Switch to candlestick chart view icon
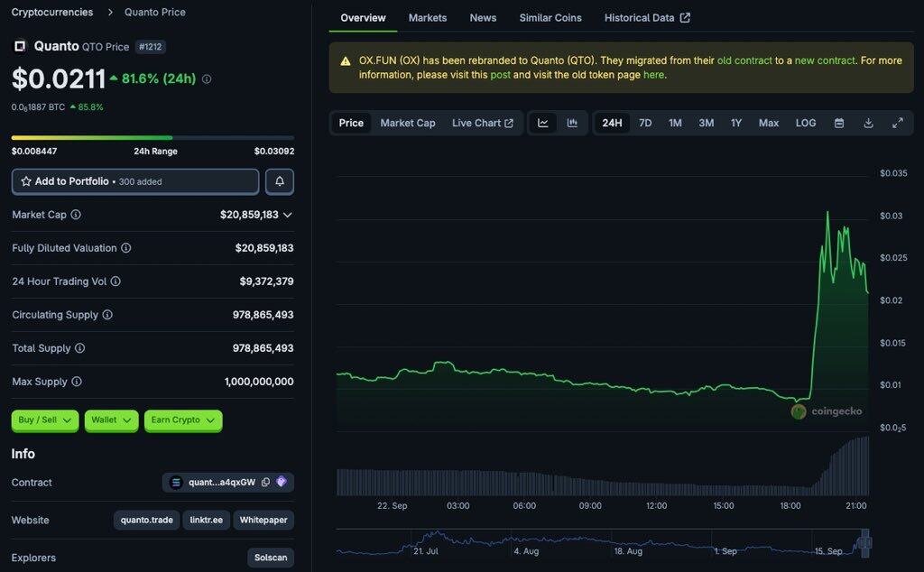This screenshot has width=924, height=572. [x=572, y=123]
